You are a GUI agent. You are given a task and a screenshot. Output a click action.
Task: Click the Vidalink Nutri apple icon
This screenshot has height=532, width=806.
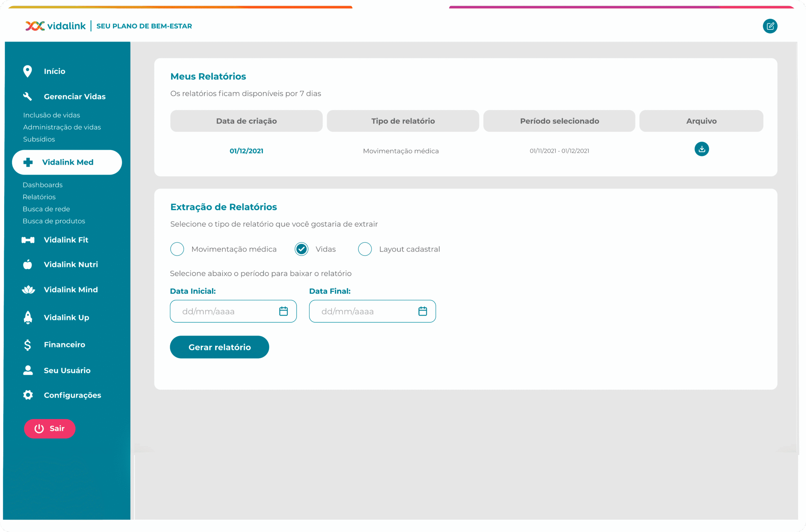pos(27,265)
